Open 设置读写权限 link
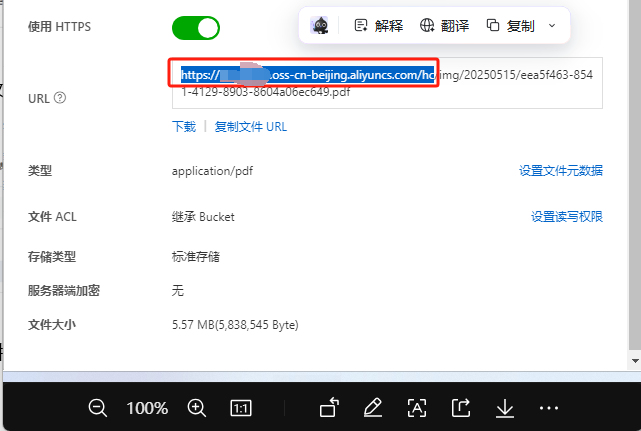Image resolution: width=641 pixels, height=431 pixels. tap(567, 216)
